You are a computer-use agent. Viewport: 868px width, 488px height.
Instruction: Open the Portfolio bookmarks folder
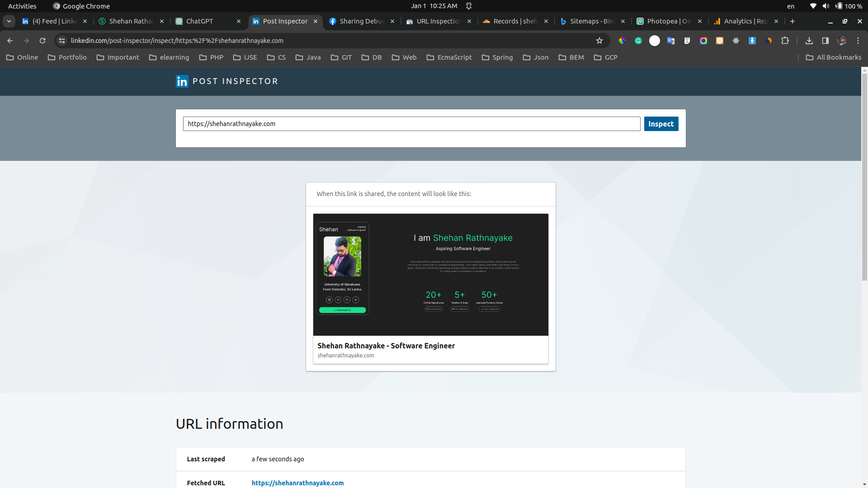click(67, 57)
